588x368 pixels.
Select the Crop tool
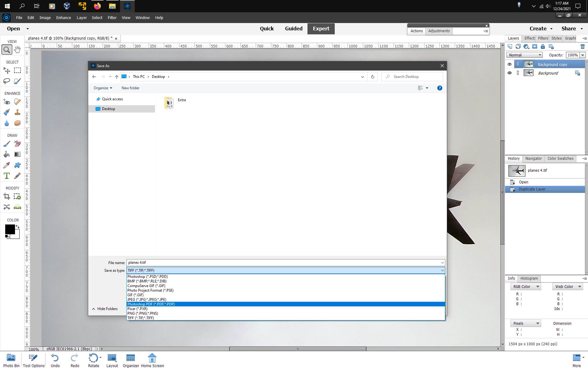(7, 197)
